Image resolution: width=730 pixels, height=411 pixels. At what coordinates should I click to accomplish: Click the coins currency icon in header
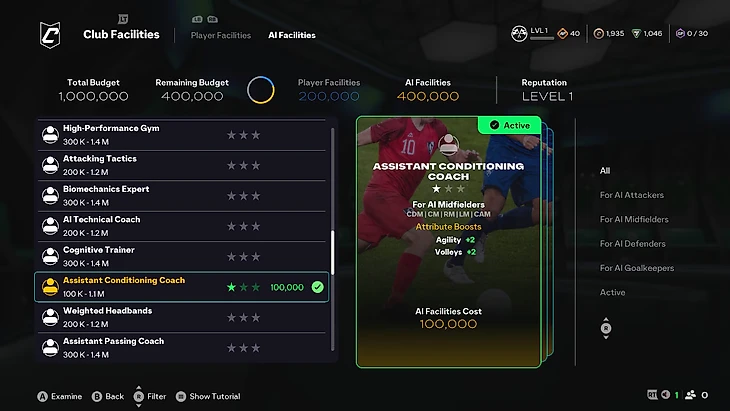(599, 34)
